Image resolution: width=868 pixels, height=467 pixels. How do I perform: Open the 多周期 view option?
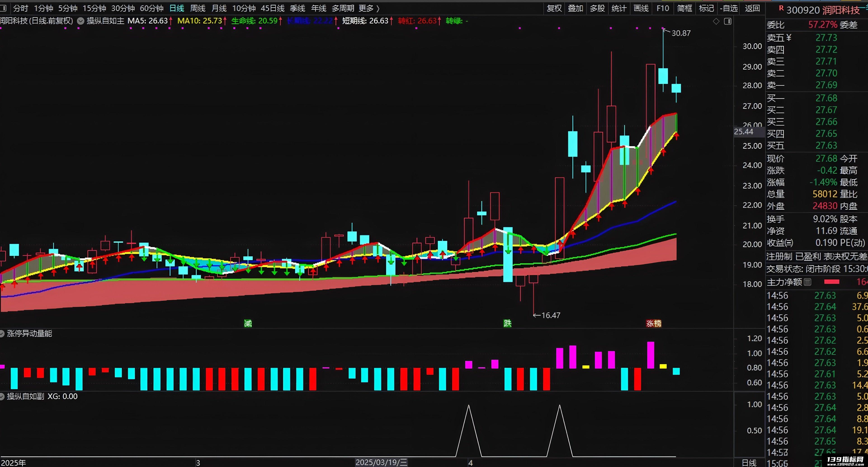point(343,8)
